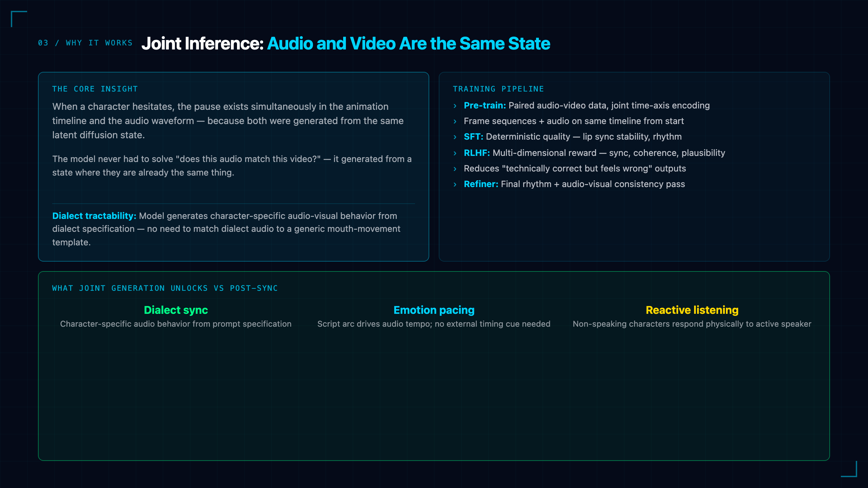Click the Refiner label in pipeline

pyautogui.click(x=481, y=184)
